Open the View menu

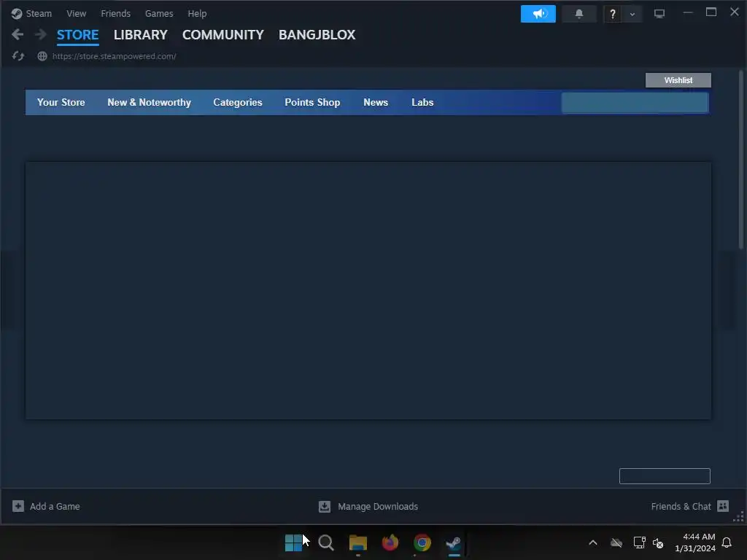(x=76, y=13)
